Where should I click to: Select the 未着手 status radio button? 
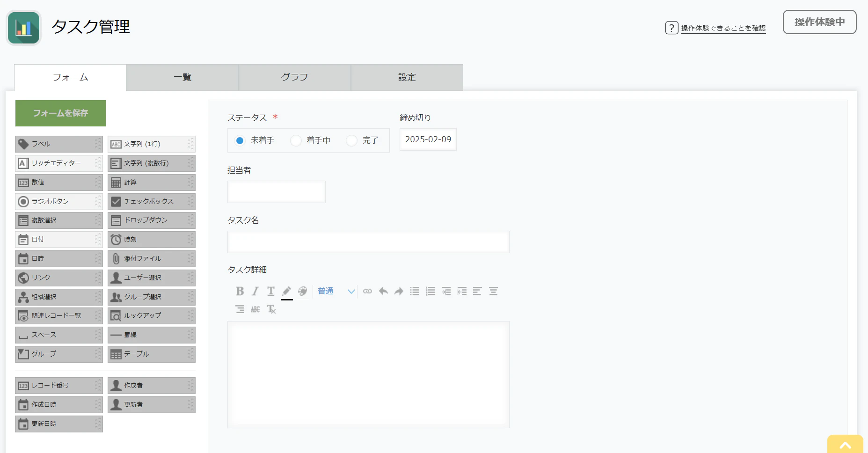click(240, 140)
